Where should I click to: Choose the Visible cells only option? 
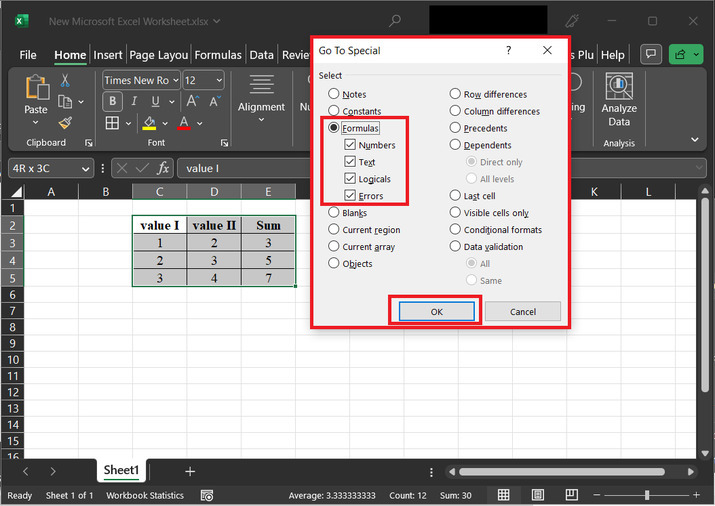point(456,213)
